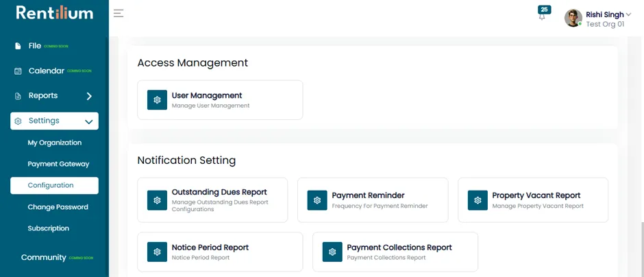Open the Notice Period Report title link
Screen dimensions: 644x277
[210, 248]
